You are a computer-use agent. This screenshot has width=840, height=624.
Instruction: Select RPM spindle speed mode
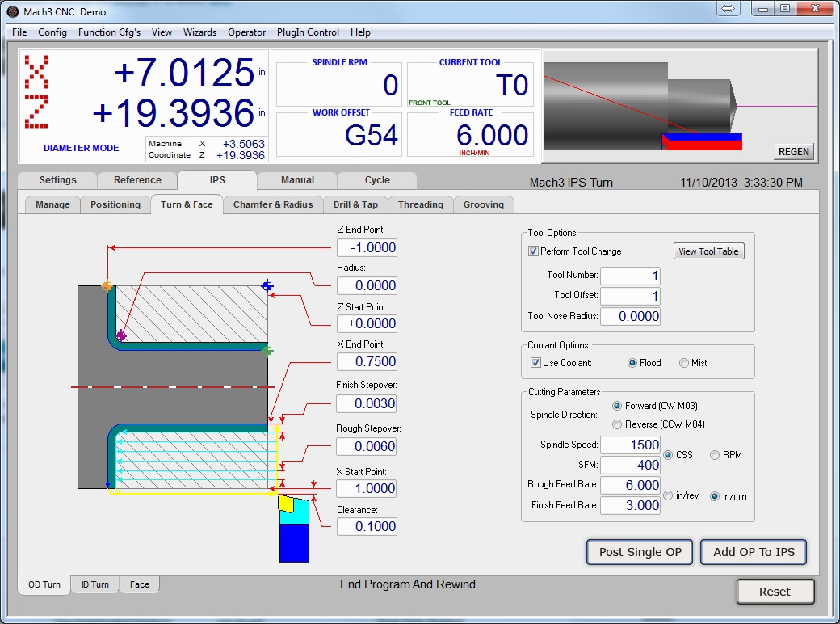(x=715, y=454)
